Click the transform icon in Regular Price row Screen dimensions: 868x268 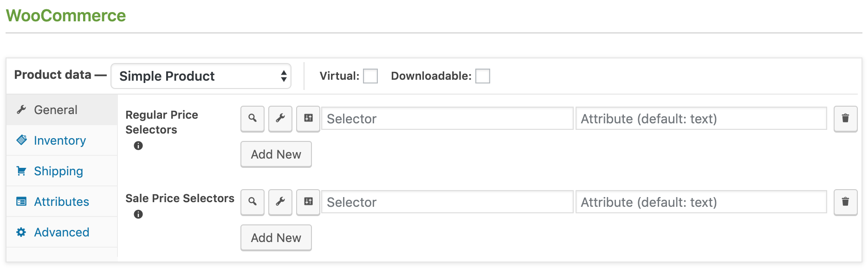pos(308,119)
